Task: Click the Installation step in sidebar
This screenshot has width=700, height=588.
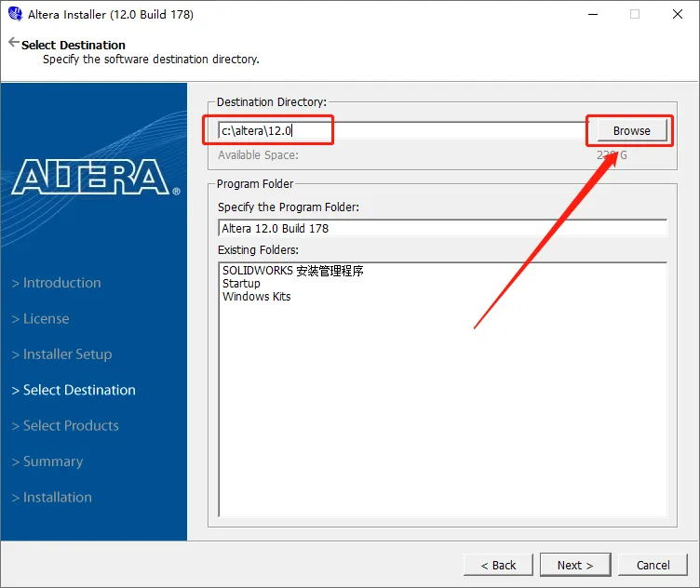Action: coord(52,497)
